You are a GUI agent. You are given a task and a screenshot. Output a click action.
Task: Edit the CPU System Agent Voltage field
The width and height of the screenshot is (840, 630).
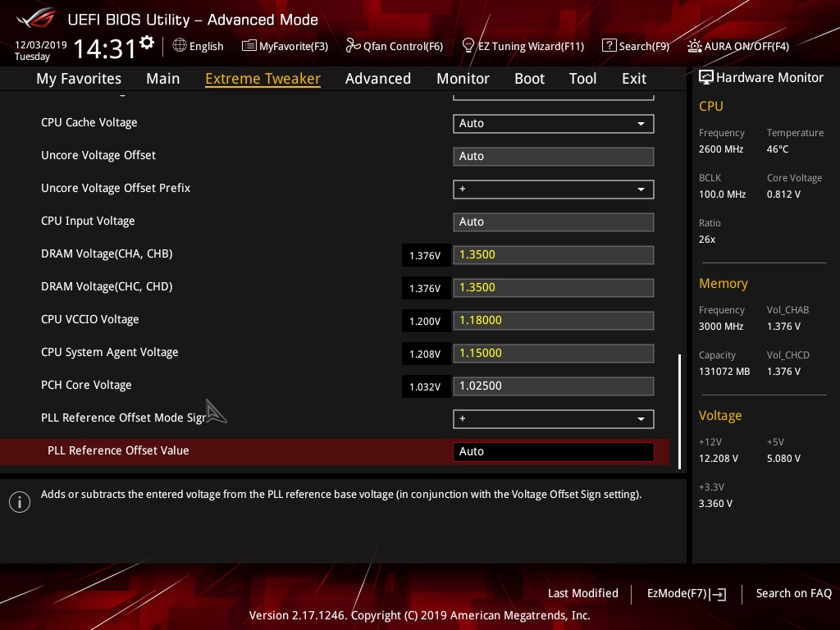[x=554, y=353]
